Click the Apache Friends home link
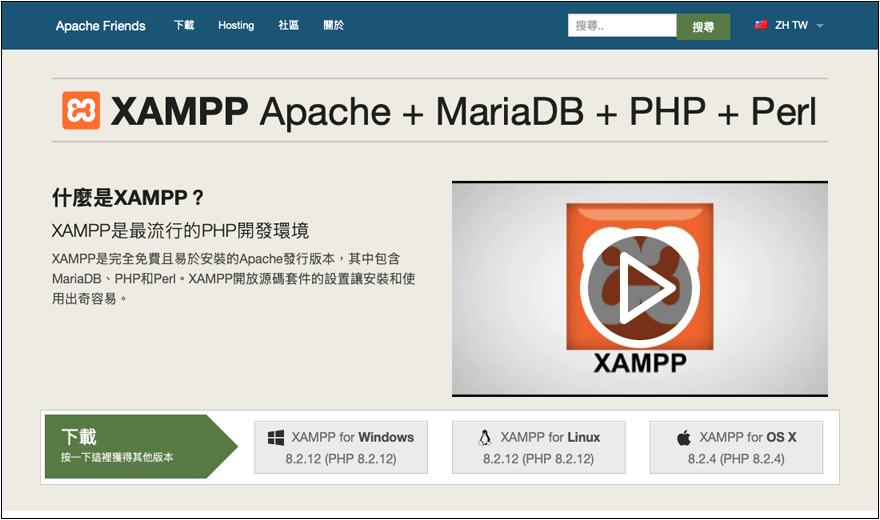The image size is (880, 520). 100,26
